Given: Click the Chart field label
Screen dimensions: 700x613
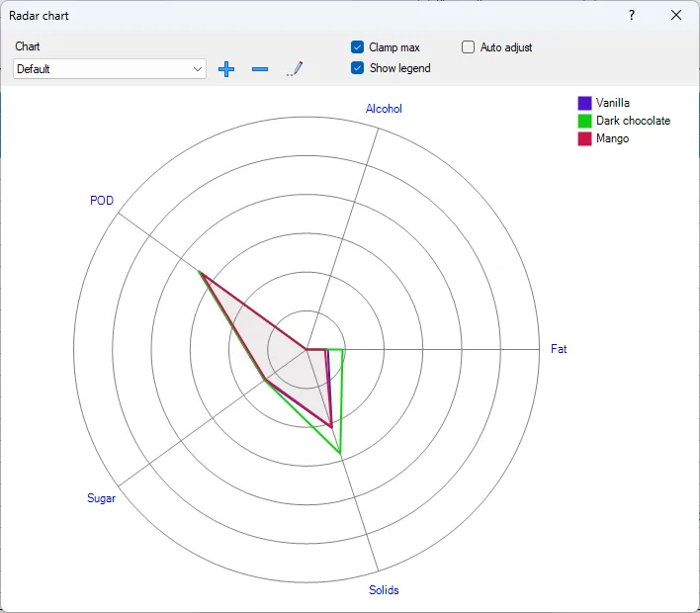Looking at the screenshot, I should pos(28,46).
